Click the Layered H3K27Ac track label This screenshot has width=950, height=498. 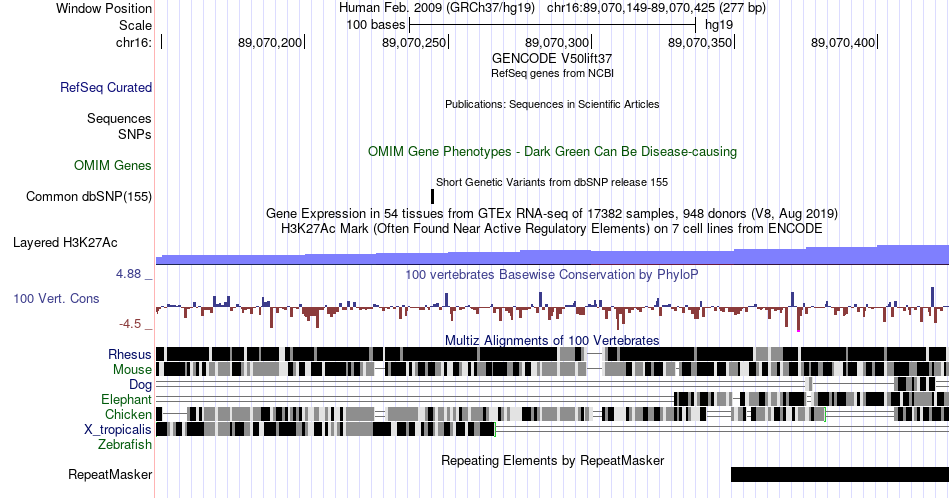point(65,242)
